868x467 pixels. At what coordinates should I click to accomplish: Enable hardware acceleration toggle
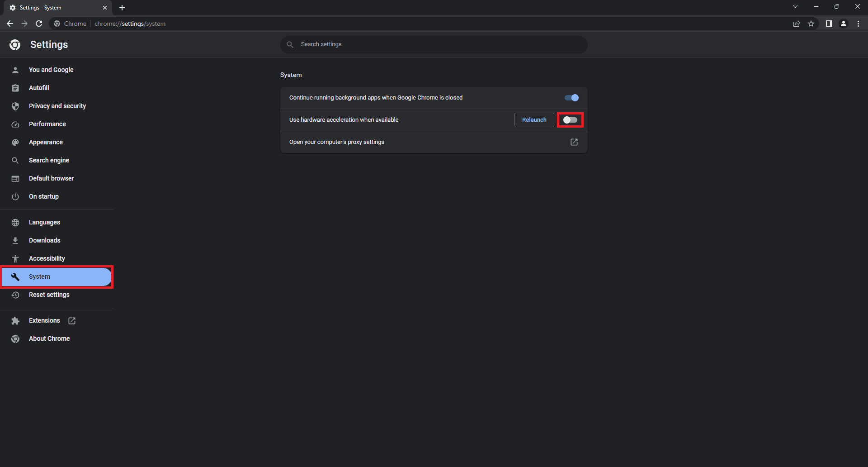click(570, 120)
